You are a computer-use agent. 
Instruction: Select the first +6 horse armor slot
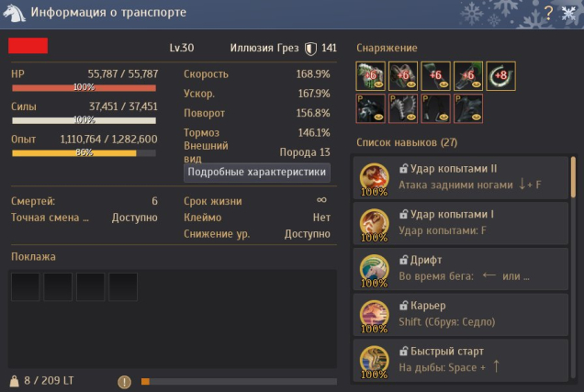[370, 76]
